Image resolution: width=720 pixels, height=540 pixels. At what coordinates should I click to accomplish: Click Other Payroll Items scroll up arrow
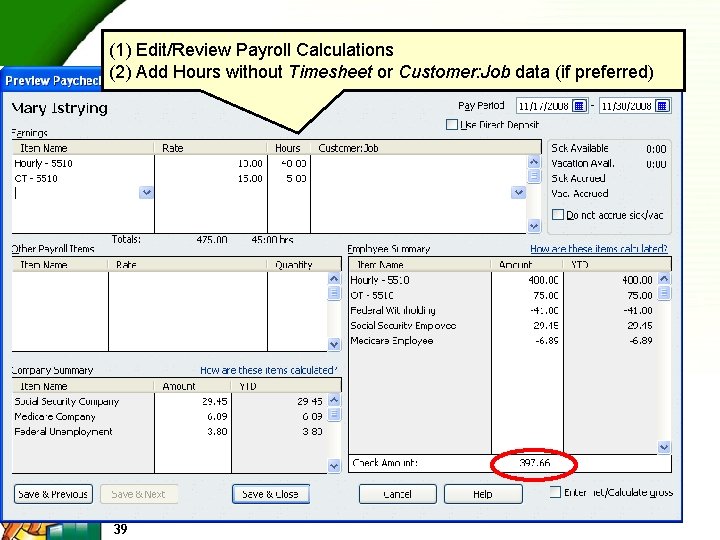tap(334, 278)
